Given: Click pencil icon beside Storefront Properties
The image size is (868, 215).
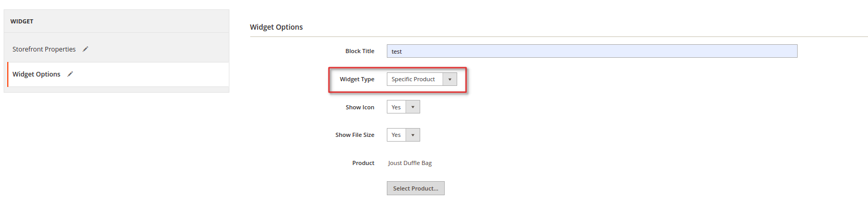Looking at the screenshot, I should tap(85, 49).
